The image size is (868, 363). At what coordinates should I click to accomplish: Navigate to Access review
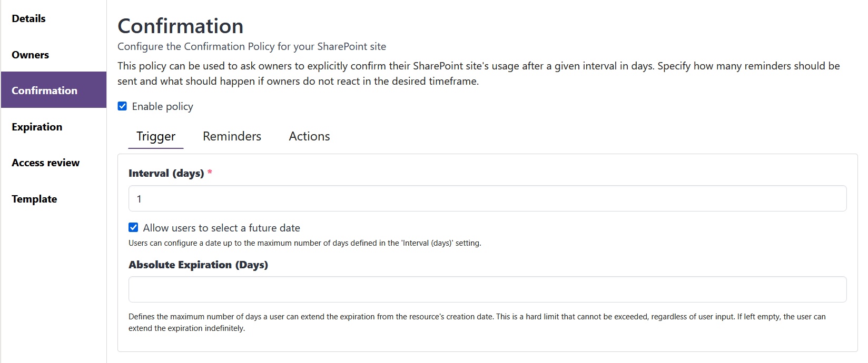click(46, 163)
